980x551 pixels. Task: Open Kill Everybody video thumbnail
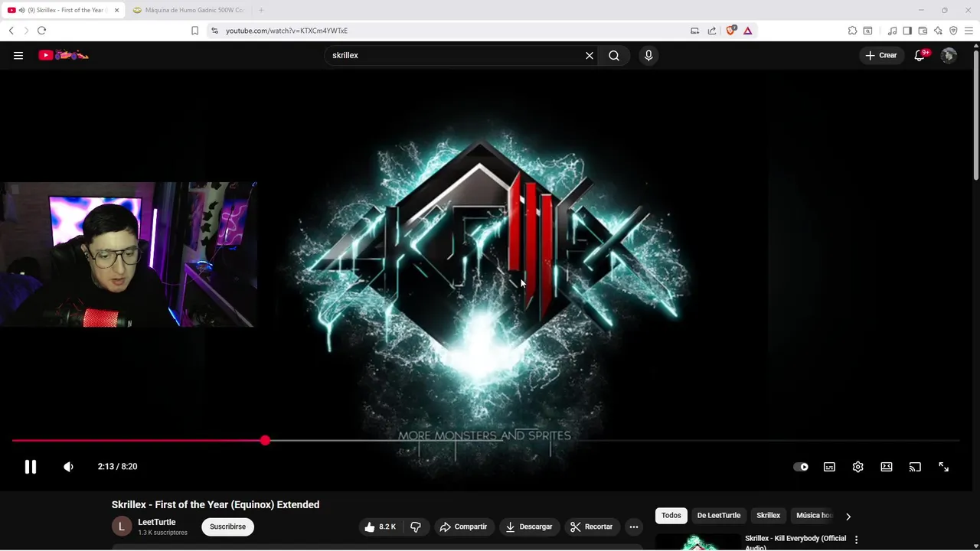click(698, 543)
